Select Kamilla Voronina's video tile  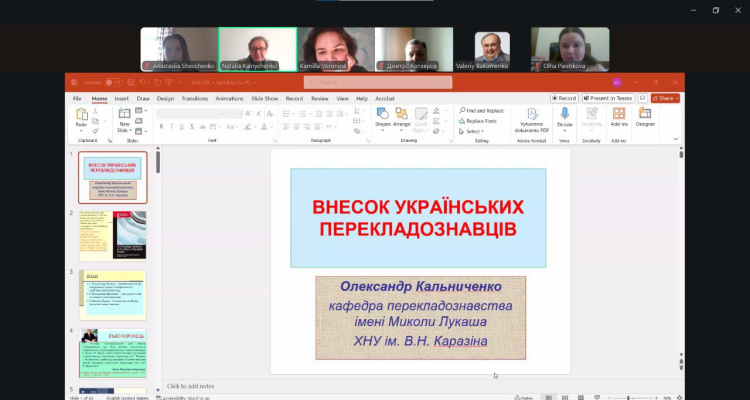(336, 49)
